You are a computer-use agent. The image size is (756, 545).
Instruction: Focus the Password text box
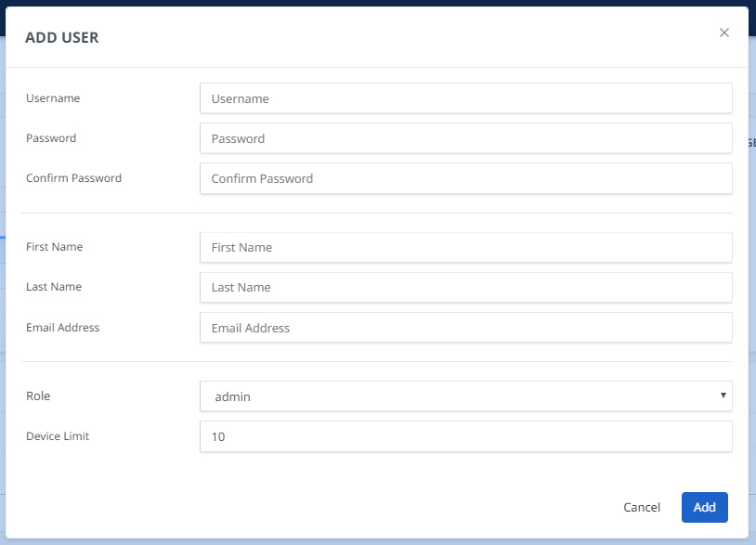[465, 138]
